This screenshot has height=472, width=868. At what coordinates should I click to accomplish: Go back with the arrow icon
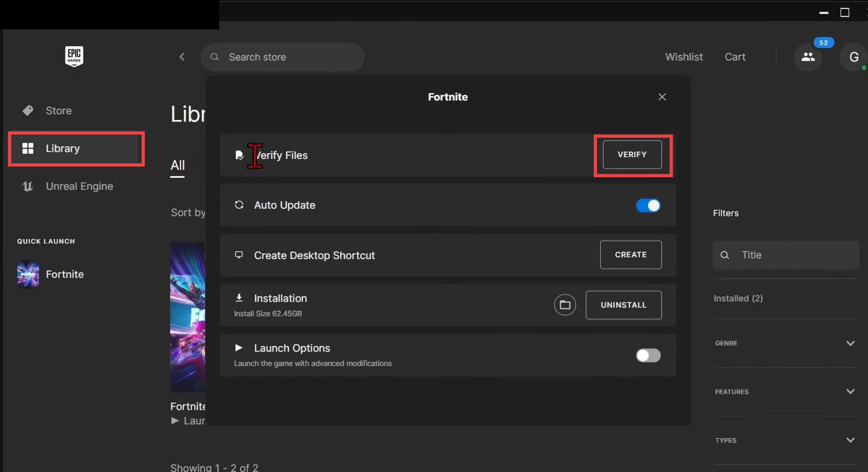pyautogui.click(x=182, y=57)
